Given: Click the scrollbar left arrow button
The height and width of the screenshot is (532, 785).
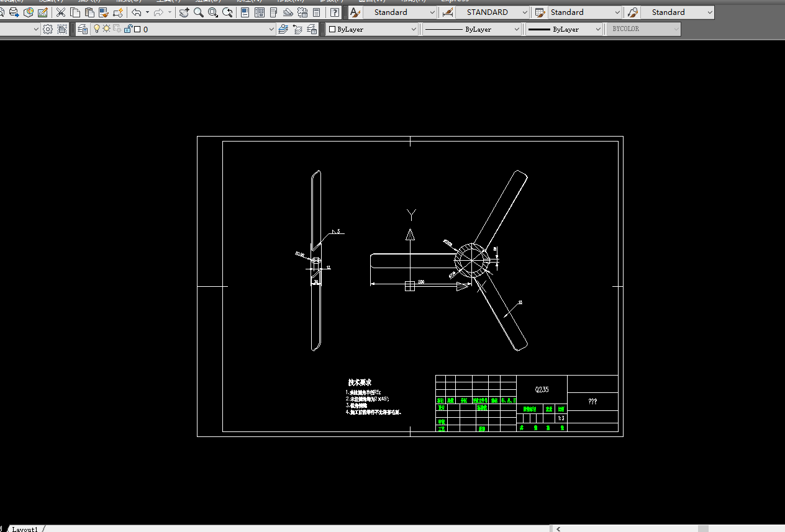Looking at the screenshot, I should coord(558,529).
